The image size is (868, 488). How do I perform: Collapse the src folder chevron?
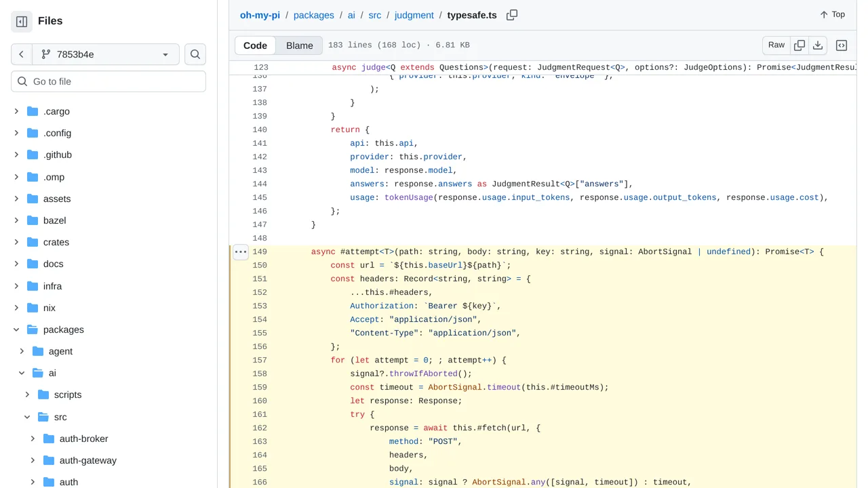tap(27, 417)
